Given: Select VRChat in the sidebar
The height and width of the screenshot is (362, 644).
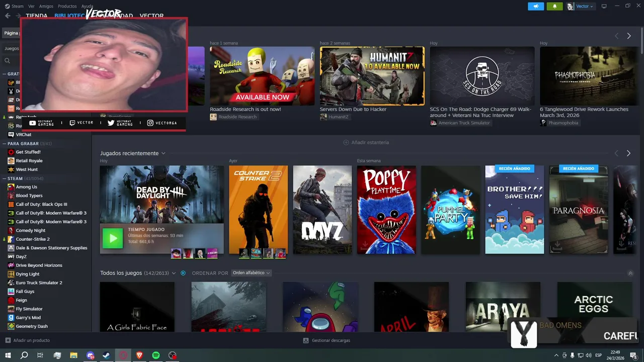Looking at the screenshot, I should 24,134.
